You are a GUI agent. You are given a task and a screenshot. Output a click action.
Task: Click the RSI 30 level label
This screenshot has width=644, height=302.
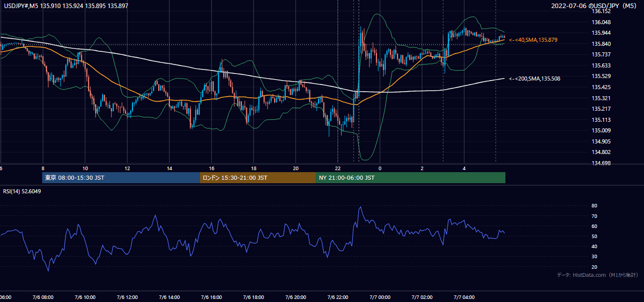(x=594, y=257)
